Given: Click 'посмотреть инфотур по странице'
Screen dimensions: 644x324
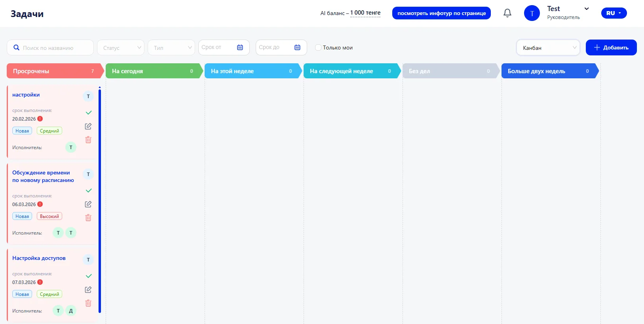Looking at the screenshot, I should point(441,13).
